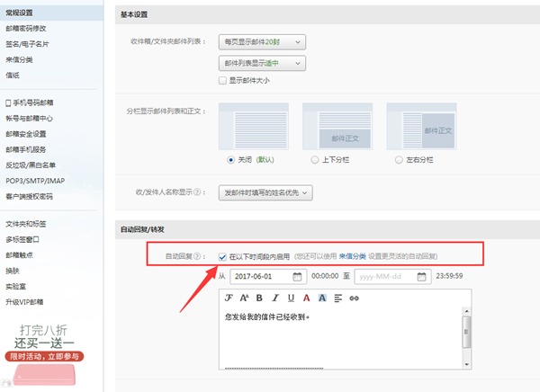Uncheck 在以下时间段内启用 auto-reply checkbox
Screen dimensions: 540x392
(x=222, y=257)
